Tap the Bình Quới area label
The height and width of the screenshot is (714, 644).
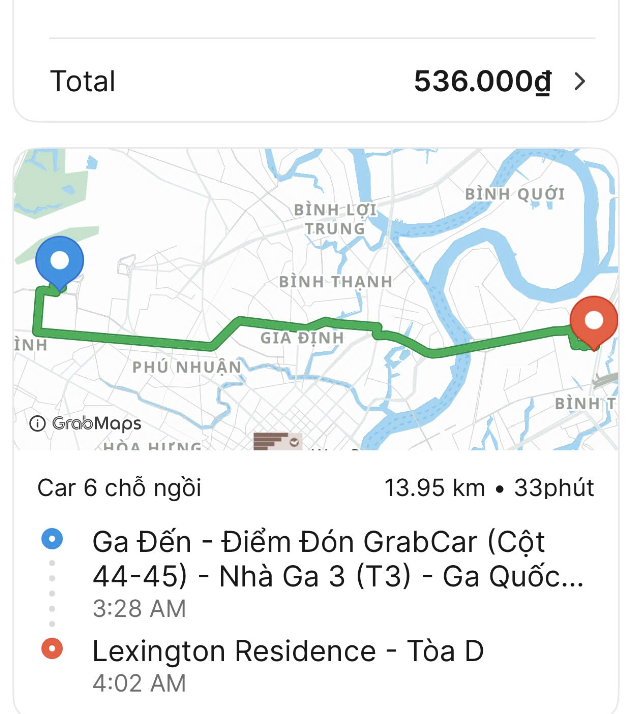point(514,194)
